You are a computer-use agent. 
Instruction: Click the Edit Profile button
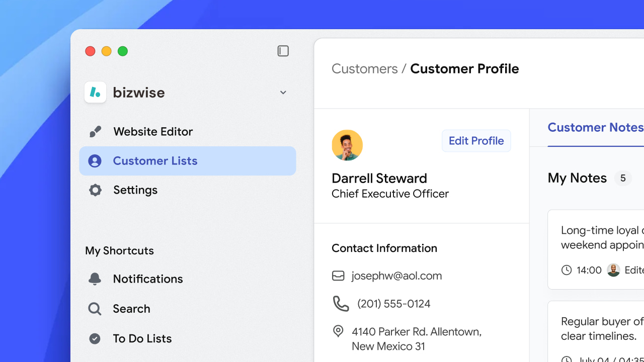click(476, 141)
